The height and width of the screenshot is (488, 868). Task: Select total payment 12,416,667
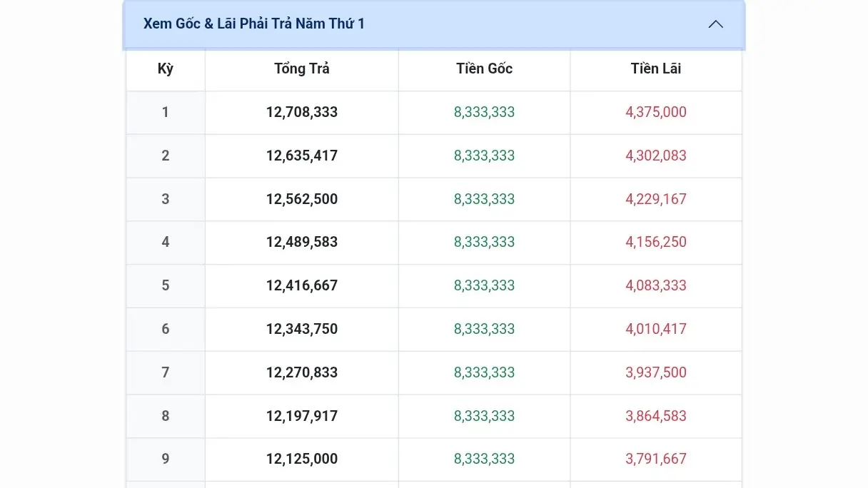click(x=302, y=286)
